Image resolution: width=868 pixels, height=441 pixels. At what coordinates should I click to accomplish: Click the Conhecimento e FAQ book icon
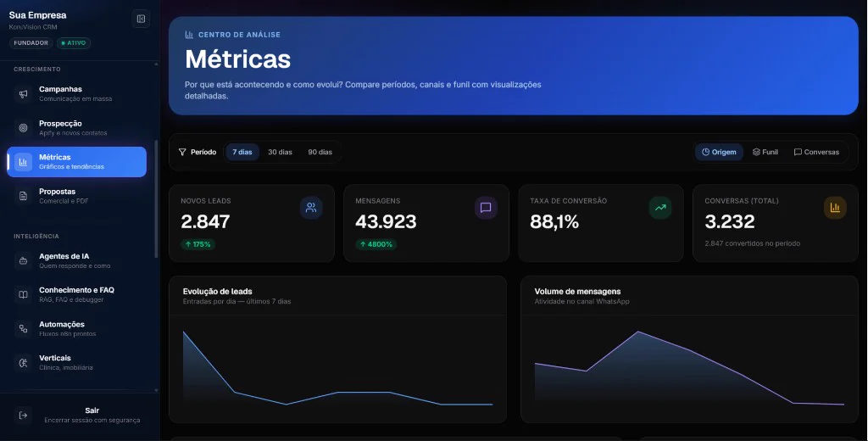click(23, 295)
